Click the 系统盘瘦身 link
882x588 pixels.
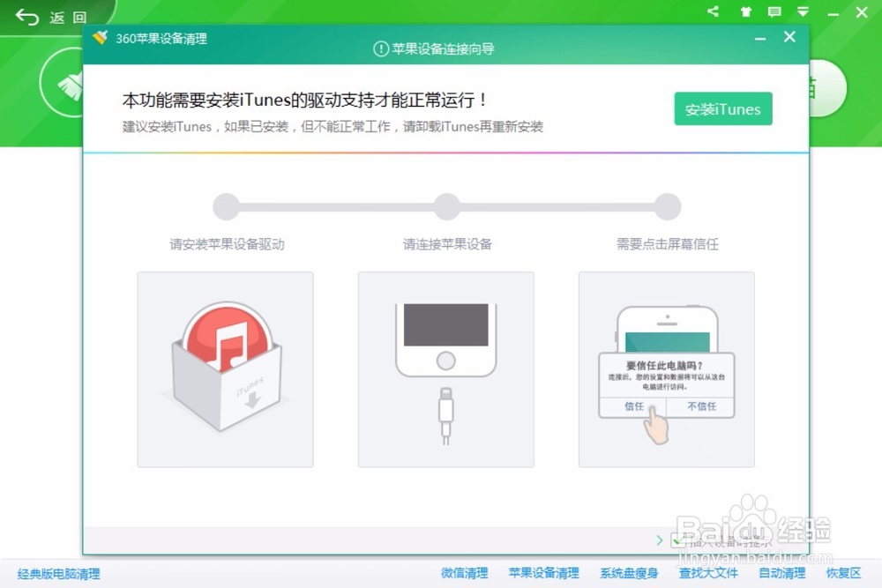click(x=628, y=572)
